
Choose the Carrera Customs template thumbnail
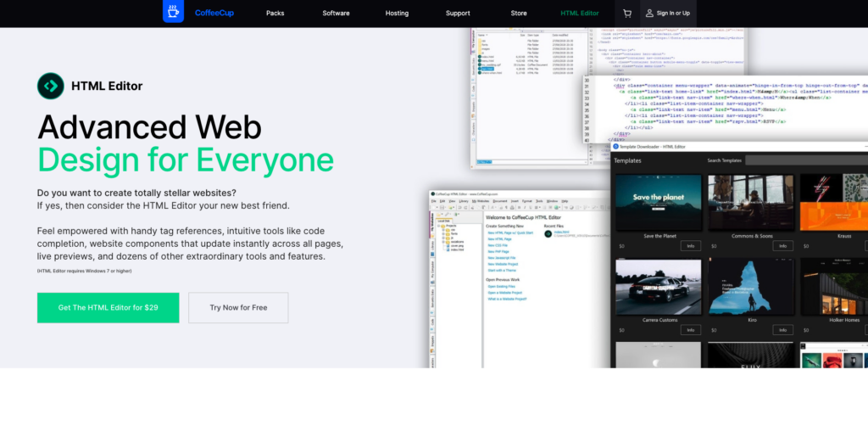click(x=658, y=286)
